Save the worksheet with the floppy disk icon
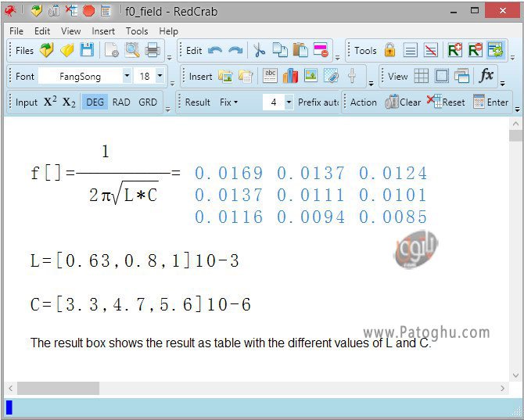 point(87,51)
